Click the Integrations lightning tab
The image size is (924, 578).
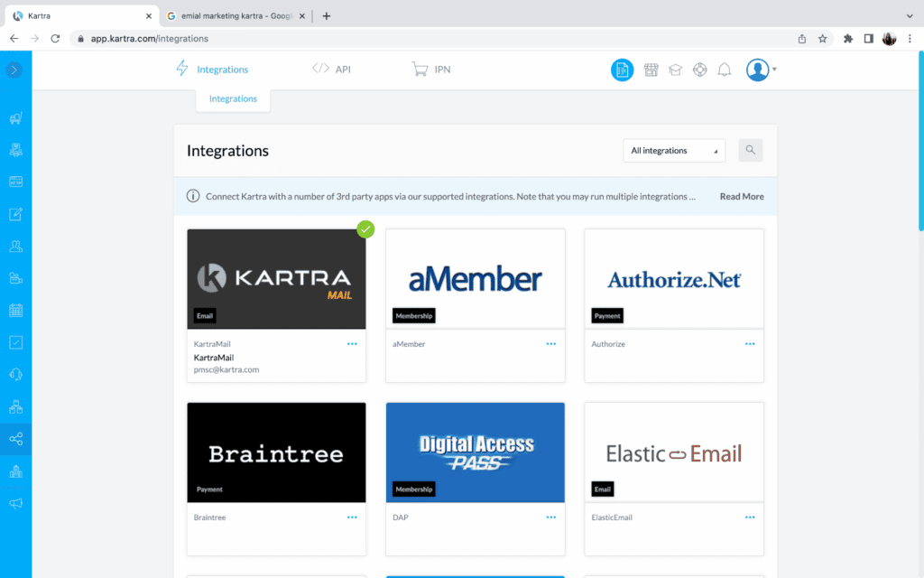(212, 69)
